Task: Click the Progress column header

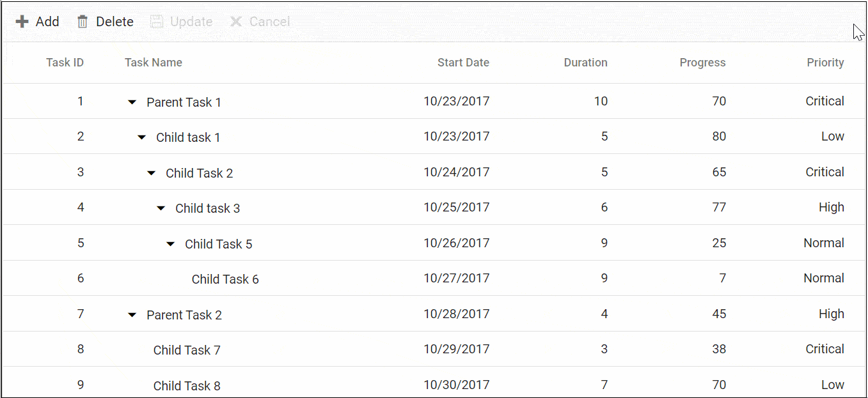Action: coord(702,63)
